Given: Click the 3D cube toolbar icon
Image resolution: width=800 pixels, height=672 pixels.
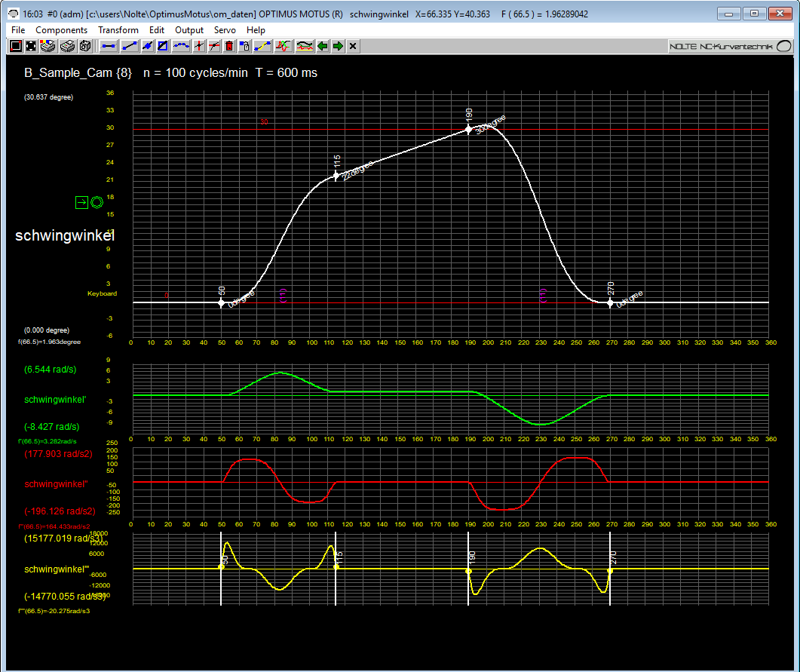Looking at the screenshot, I should [x=85, y=46].
